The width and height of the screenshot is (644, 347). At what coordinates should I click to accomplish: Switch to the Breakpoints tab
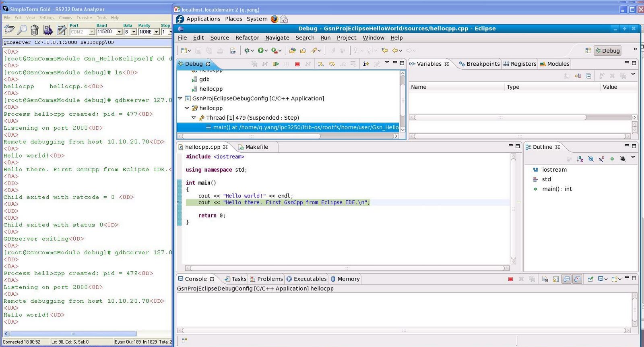point(479,64)
